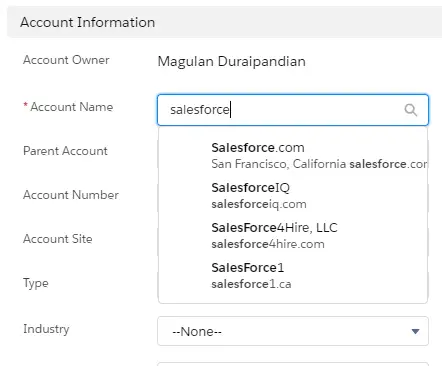Click the salesforce4hire.com domain text
The image size is (442, 366).
coord(268,244)
